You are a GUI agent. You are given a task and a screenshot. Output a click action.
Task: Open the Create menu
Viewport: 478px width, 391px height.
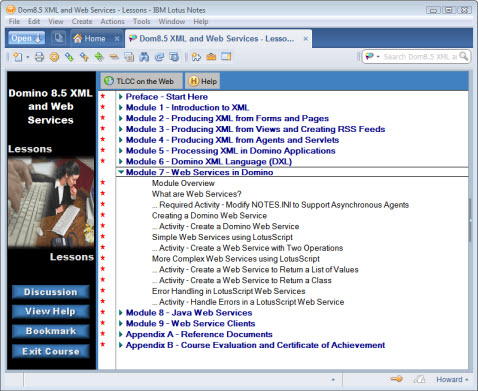click(82, 22)
